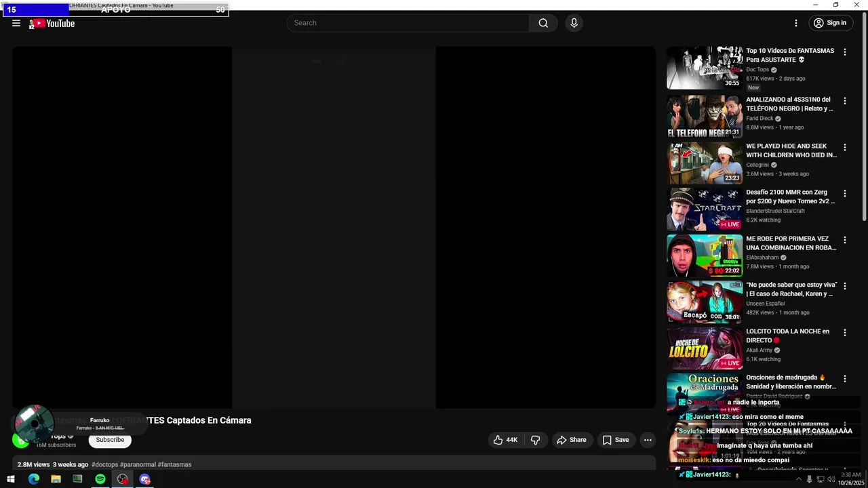
Task: Click the 2.8M views description text
Action: click(x=33, y=465)
